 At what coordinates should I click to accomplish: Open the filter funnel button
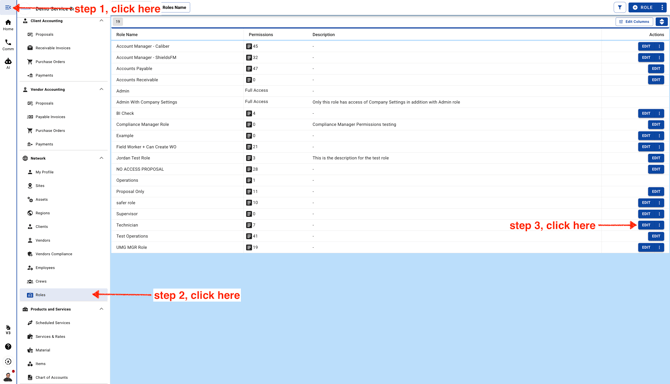click(620, 7)
